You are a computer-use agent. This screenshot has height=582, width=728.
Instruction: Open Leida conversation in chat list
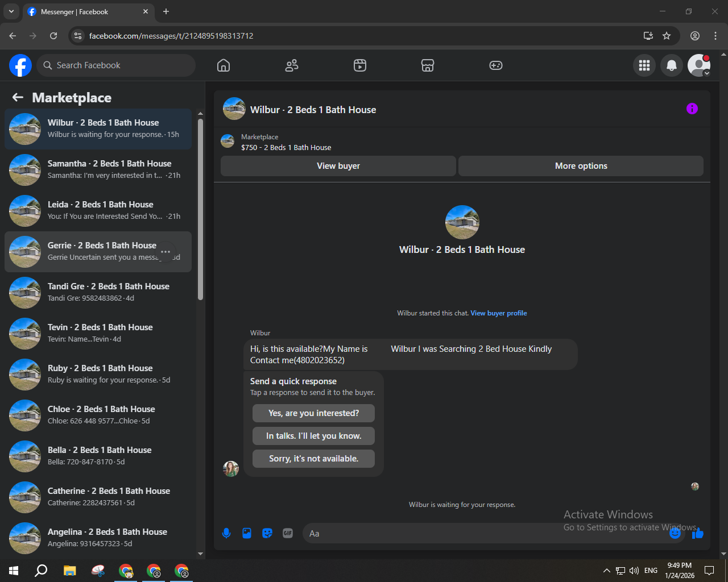pos(98,211)
